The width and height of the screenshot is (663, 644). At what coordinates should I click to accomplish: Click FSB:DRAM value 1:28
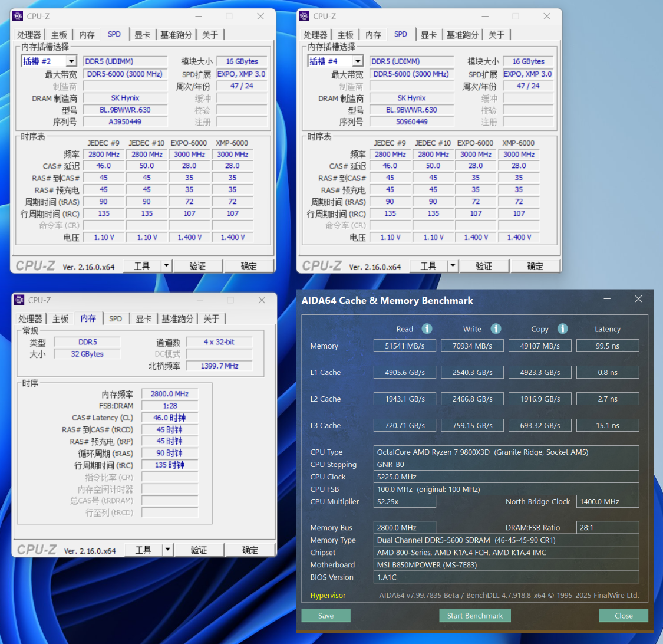tap(170, 406)
